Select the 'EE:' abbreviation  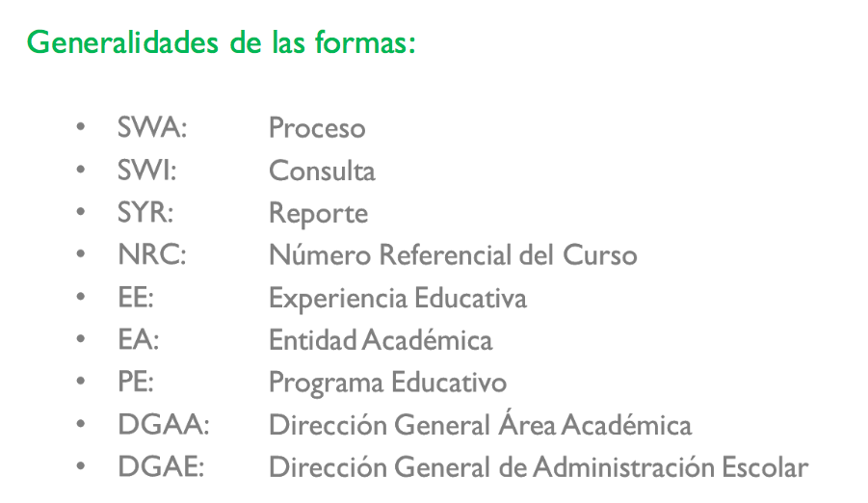coord(136,298)
